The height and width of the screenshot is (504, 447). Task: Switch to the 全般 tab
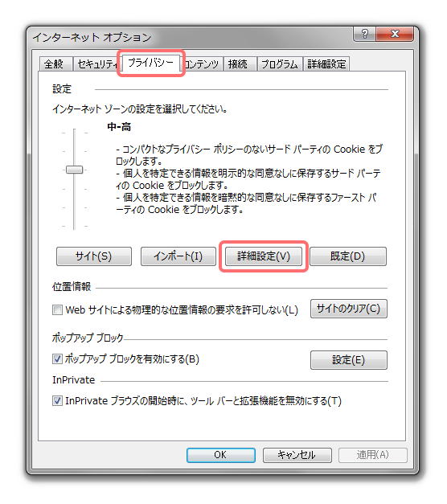pyautogui.click(x=55, y=64)
